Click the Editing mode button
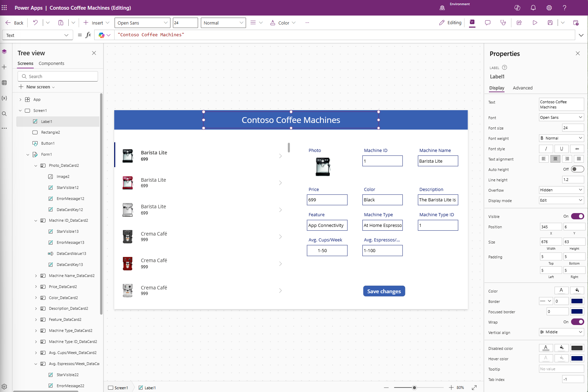The width and height of the screenshot is (588, 392). click(450, 23)
